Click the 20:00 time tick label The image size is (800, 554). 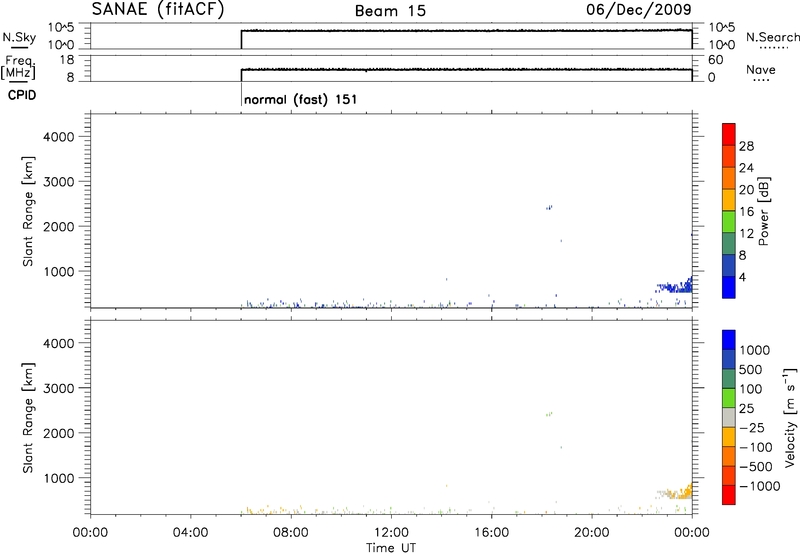click(591, 533)
